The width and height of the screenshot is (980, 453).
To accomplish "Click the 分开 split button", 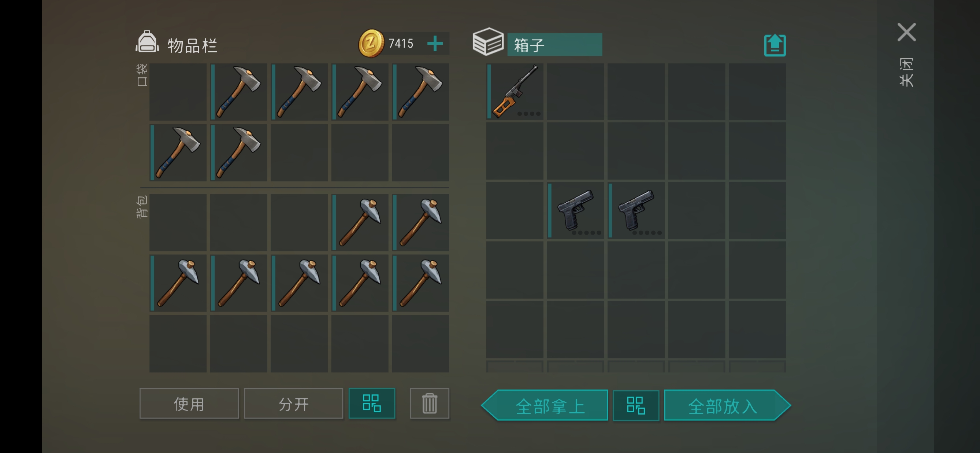I will pos(293,403).
